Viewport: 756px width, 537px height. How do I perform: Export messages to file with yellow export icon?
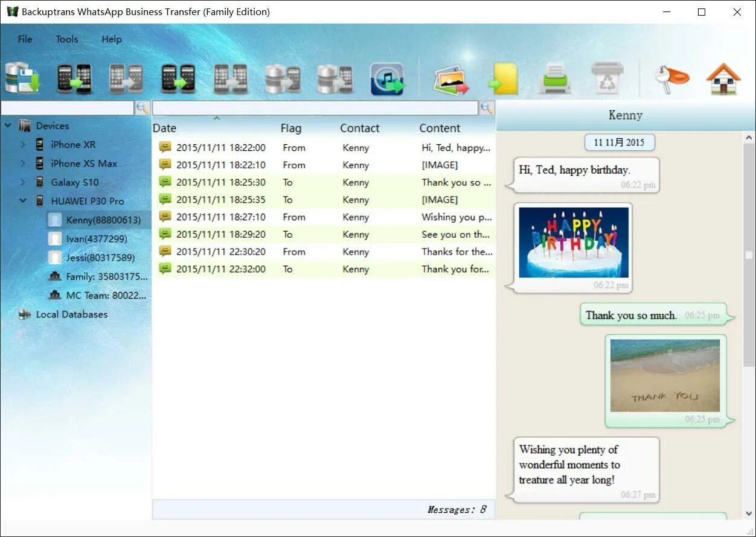coord(503,77)
